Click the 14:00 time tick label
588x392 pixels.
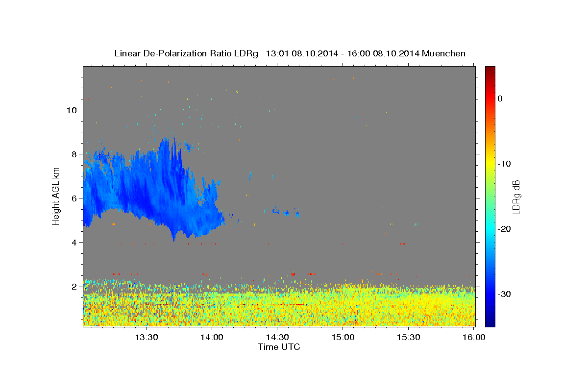pos(212,337)
